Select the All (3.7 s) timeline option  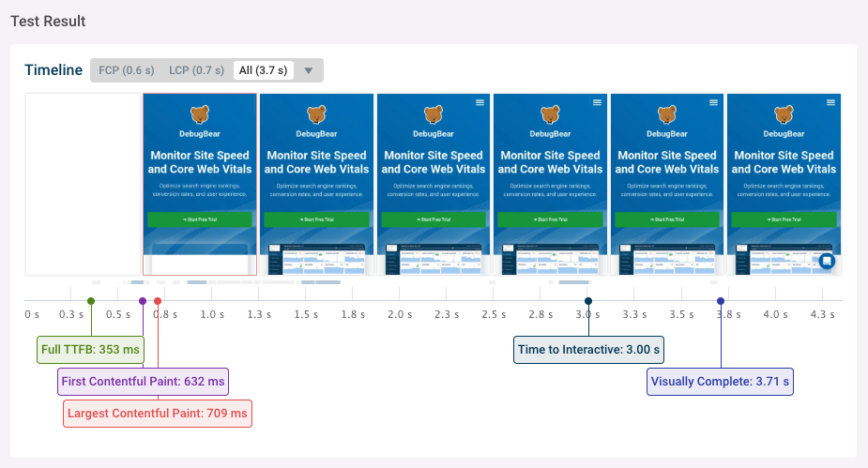click(x=264, y=70)
